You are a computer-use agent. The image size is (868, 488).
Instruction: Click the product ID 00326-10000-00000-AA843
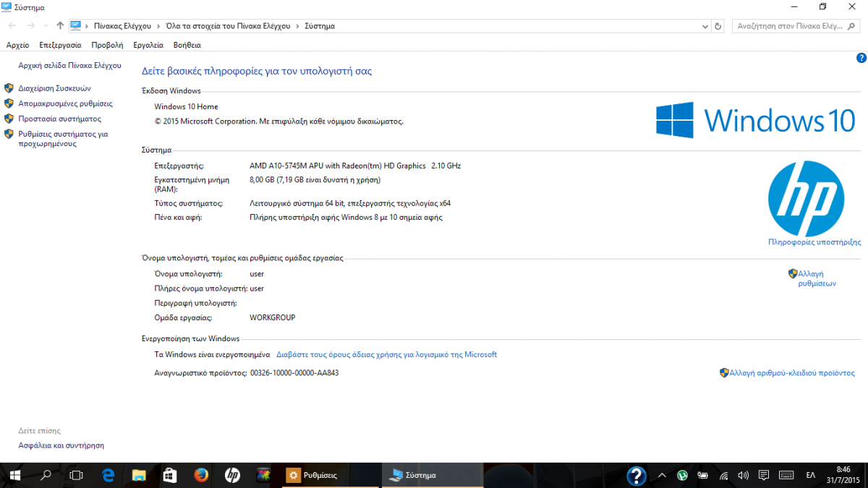(x=294, y=373)
